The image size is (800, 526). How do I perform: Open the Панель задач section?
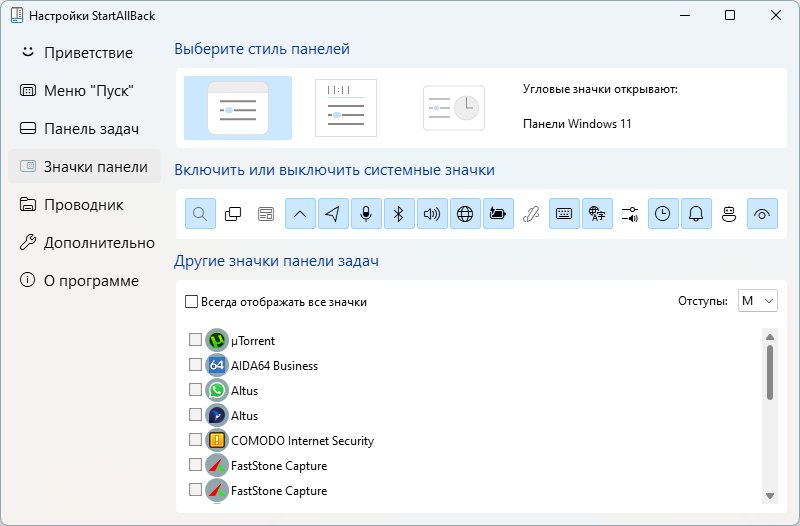click(85, 129)
